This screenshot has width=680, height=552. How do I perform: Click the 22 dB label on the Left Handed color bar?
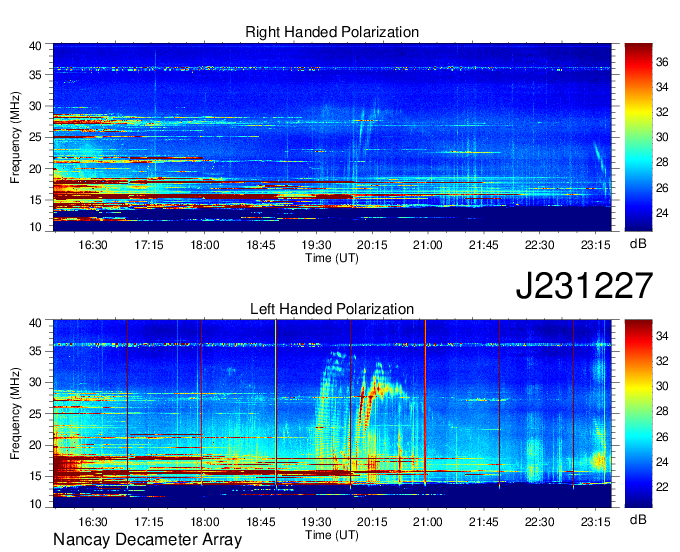click(662, 487)
